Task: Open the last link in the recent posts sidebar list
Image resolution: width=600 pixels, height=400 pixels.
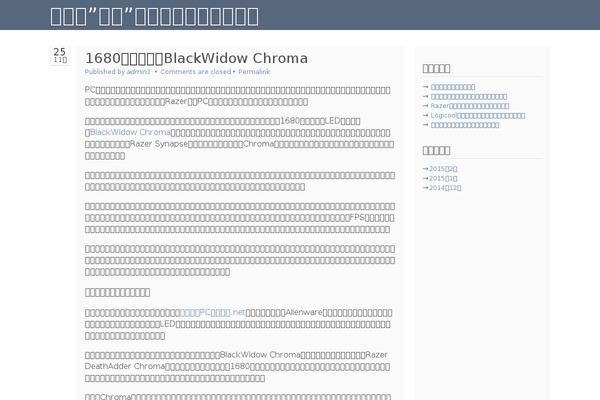Action: point(465,125)
